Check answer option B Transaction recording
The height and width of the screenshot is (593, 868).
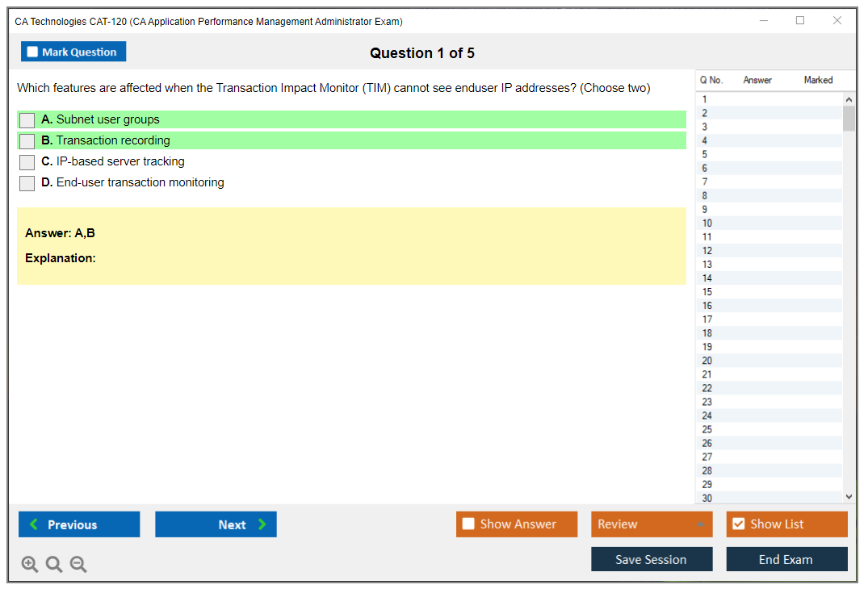(x=27, y=141)
